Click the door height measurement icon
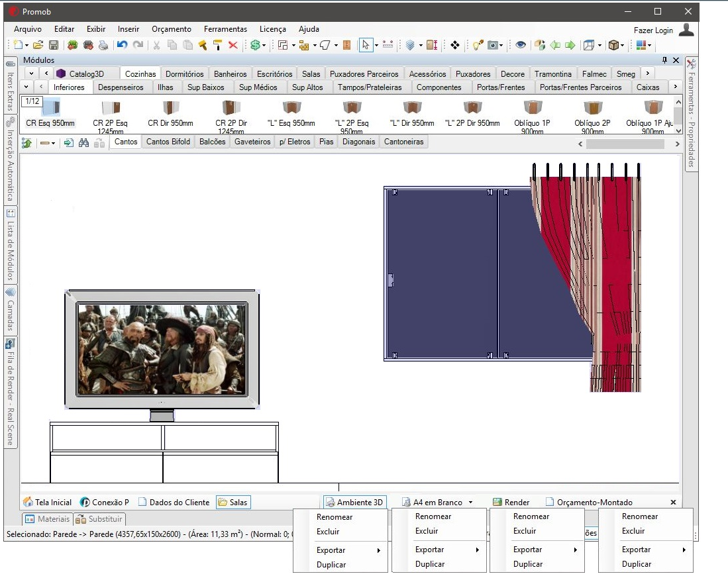 [x=432, y=45]
